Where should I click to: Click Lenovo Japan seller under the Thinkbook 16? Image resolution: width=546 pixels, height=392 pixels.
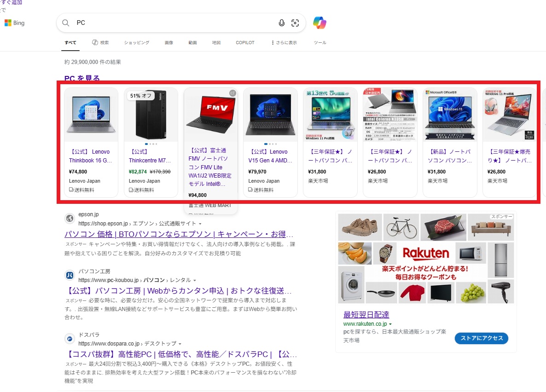click(x=85, y=181)
